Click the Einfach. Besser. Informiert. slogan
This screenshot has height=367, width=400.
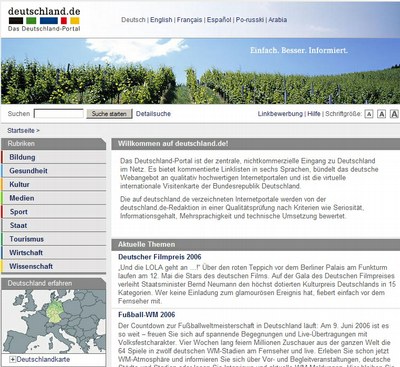299,51
